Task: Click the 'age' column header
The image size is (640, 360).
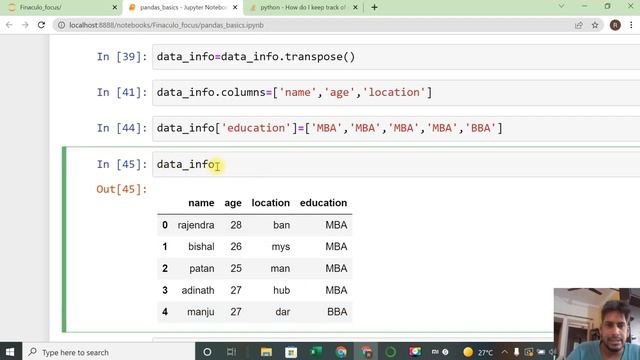Action: (x=233, y=203)
